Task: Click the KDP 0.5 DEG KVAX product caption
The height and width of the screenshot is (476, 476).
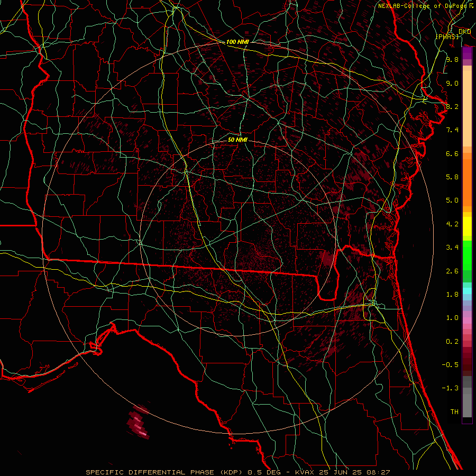Action: tap(238, 472)
